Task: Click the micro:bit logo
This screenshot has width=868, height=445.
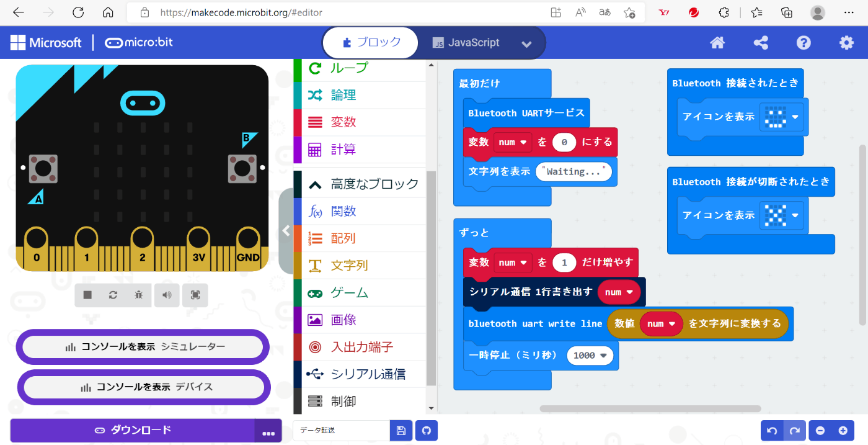Action: click(139, 43)
